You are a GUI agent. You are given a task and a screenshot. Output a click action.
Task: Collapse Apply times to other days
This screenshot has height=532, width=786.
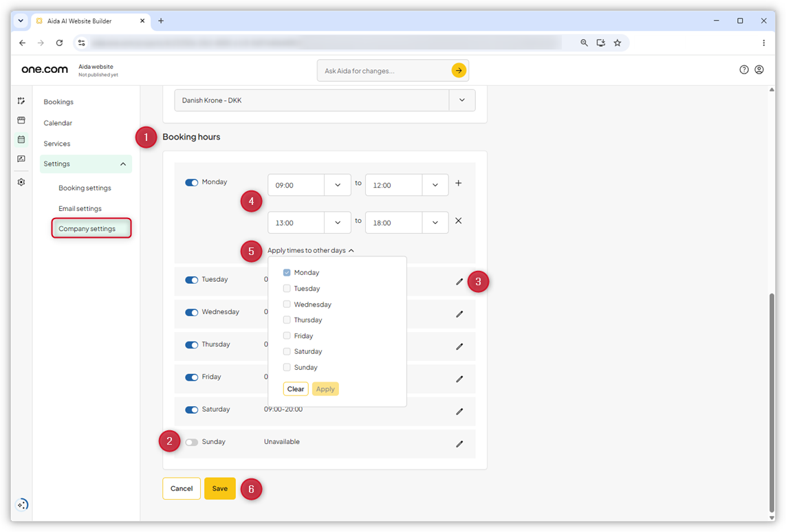coord(311,250)
